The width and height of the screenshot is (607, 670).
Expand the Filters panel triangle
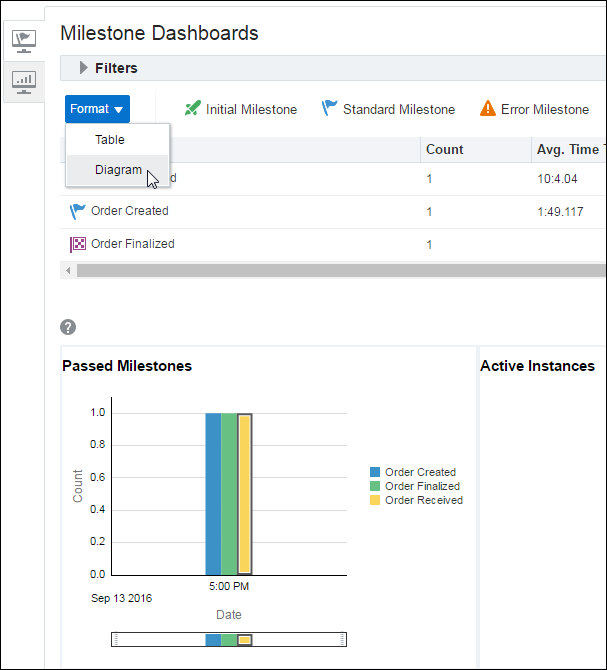pos(83,68)
